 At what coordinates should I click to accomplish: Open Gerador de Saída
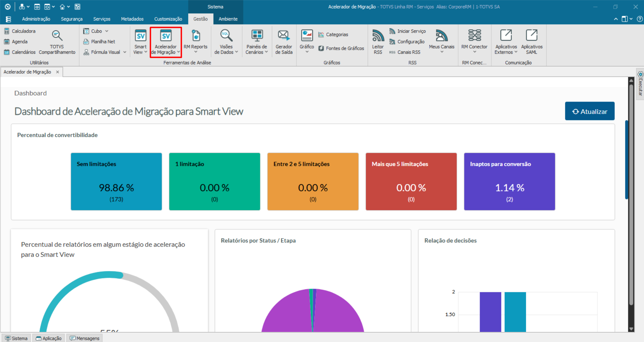tap(284, 42)
